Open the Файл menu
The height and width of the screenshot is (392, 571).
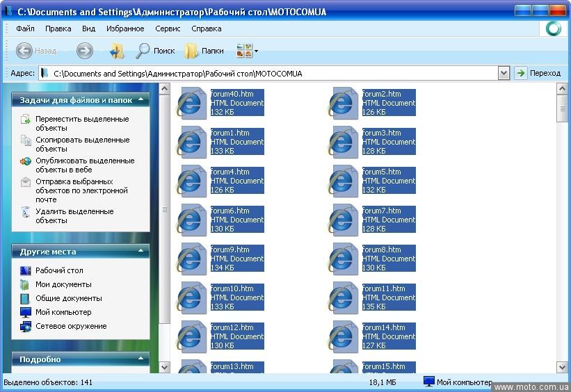25,28
